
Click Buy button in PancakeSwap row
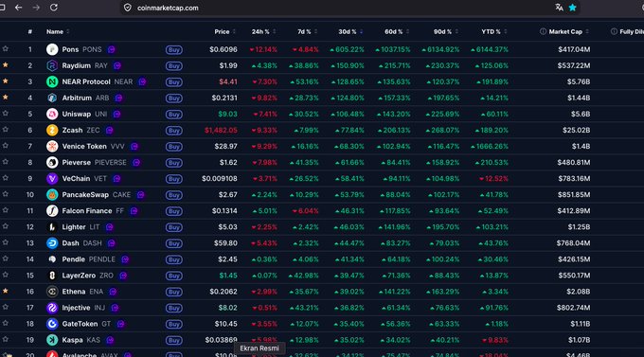point(174,195)
